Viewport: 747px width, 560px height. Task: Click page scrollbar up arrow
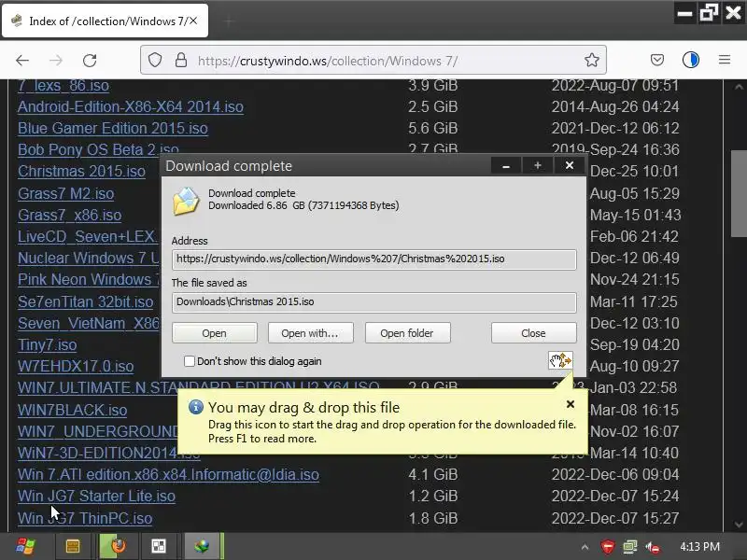coord(739,87)
